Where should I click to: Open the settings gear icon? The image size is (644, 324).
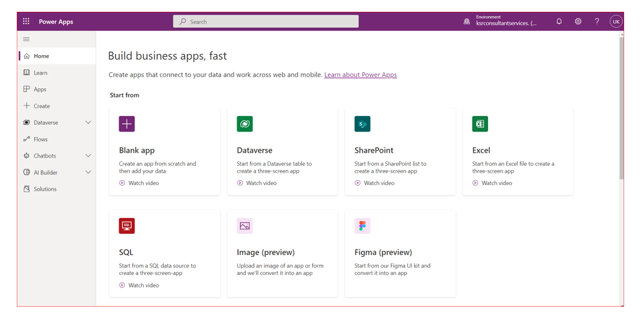tap(578, 21)
